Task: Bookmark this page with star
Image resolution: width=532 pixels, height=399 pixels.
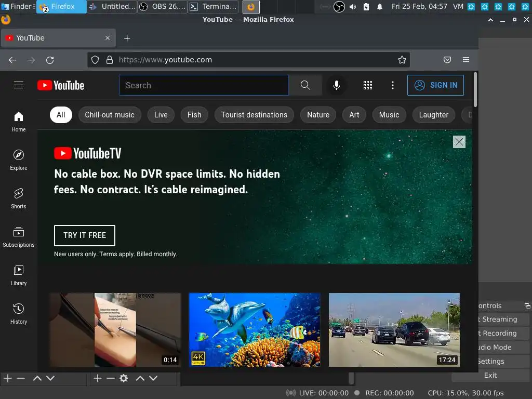Action: coord(402,60)
